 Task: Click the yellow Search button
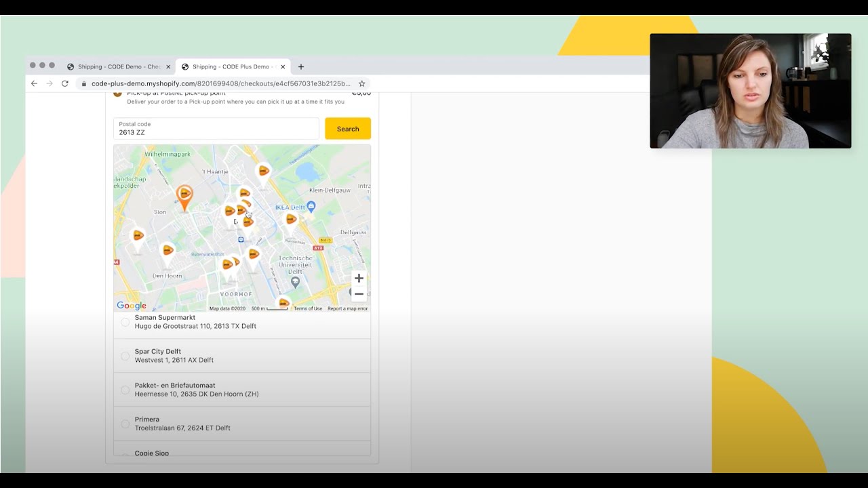(x=347, y=128)
